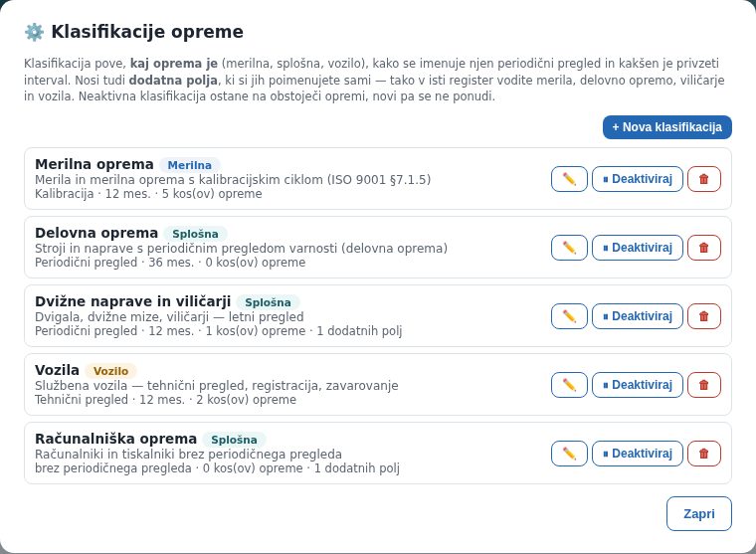The width and height of the screenshot is (756, 554).
Task: Deactivate the Merilna oprema classification
Action: [x=638, y=179]
